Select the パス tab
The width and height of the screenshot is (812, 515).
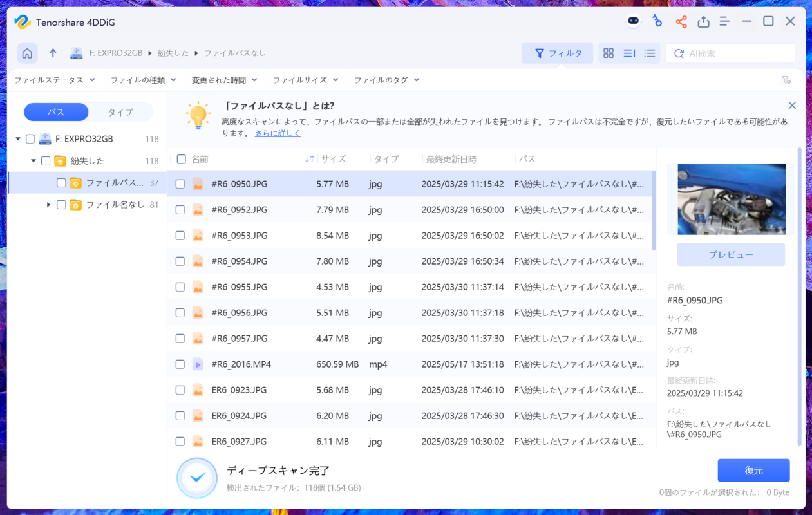[56, 112]
